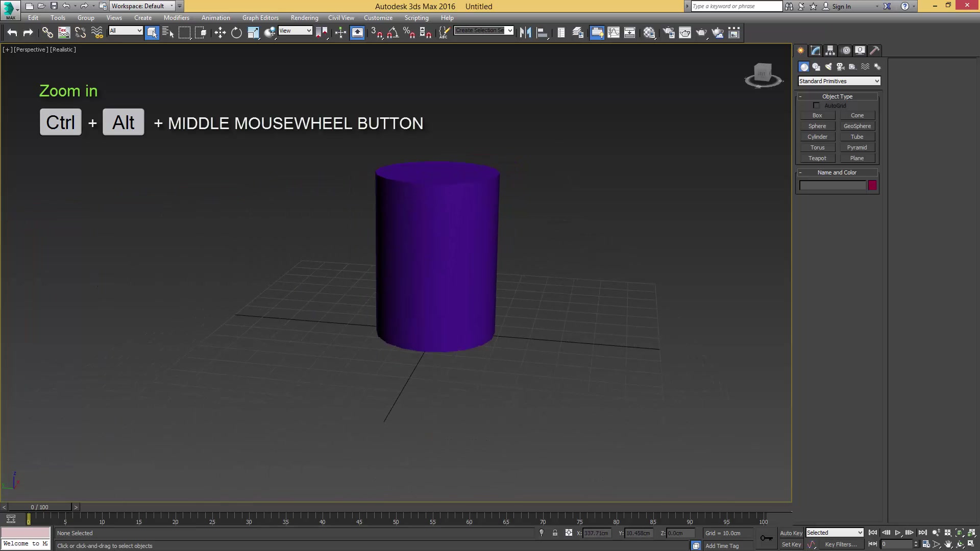Viewport: 980px width, 551px height.
Task: Click the object color swatch
Action: pyautogui.click(x=872, y=185)
